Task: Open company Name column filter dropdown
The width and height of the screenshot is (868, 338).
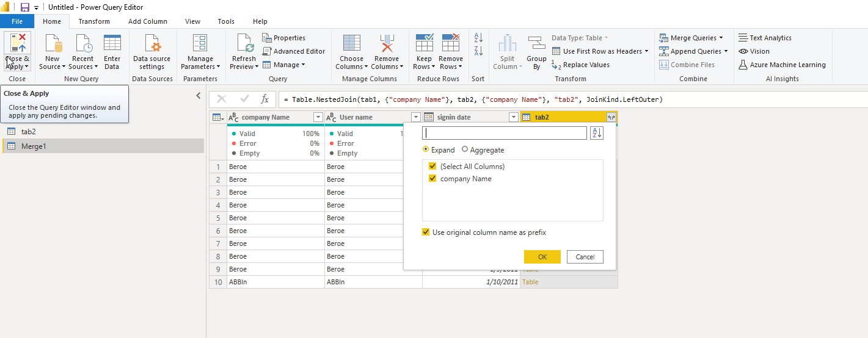Action: click(x=318, y=117)
